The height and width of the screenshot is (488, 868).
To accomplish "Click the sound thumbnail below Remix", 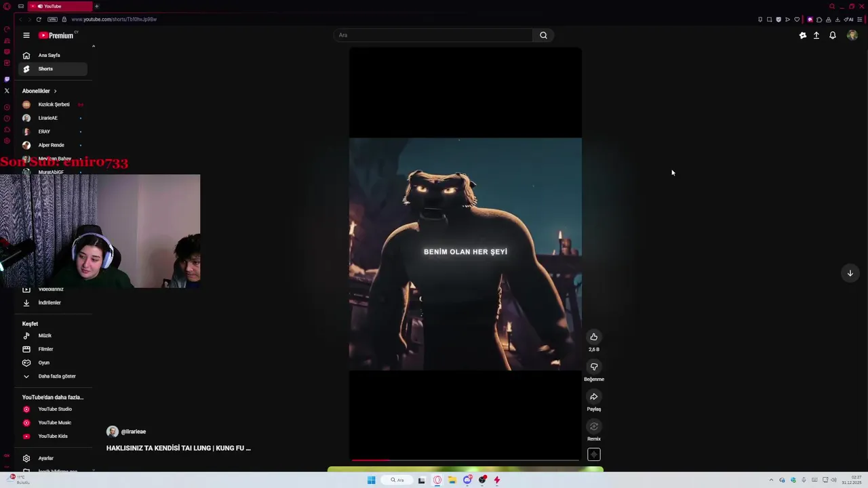I will tap(593, 455).
